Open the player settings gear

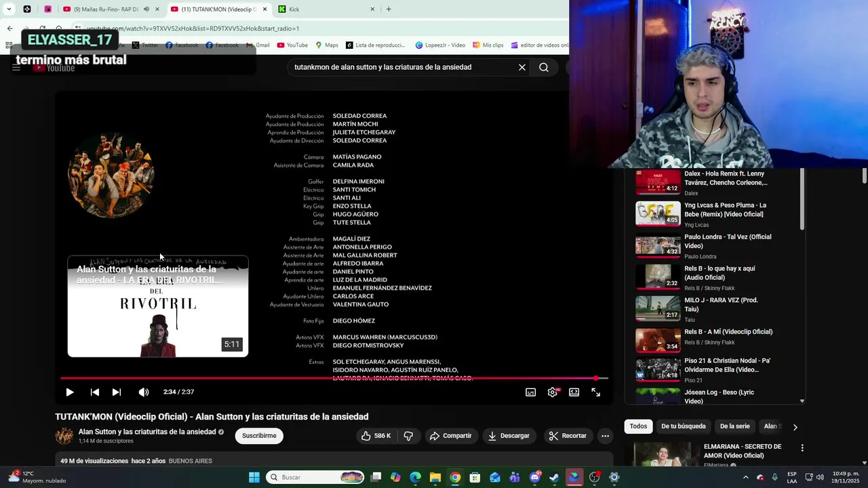click(553, 392)
